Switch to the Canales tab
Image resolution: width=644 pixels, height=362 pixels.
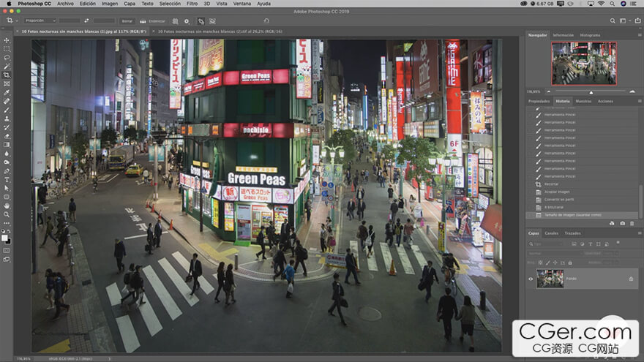[551, 233]
